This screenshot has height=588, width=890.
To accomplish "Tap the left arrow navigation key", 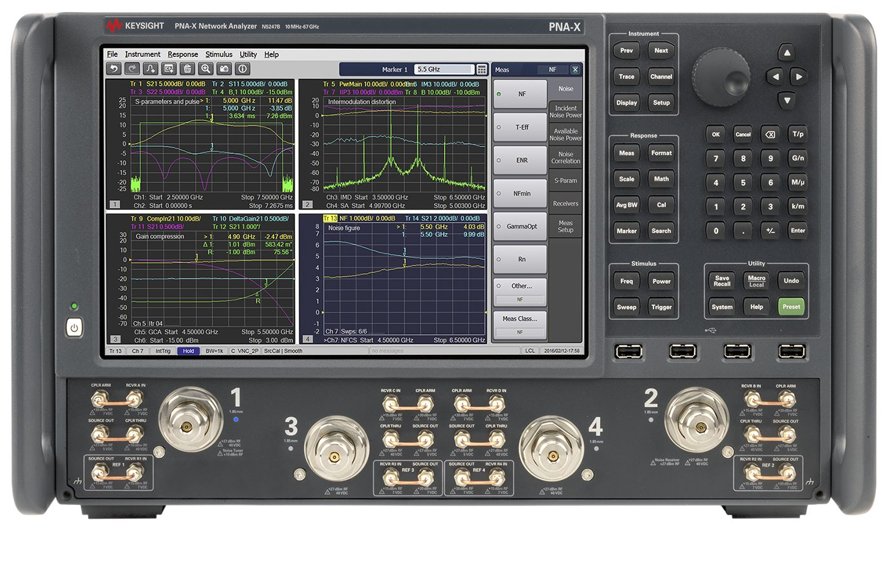I will 776,77.
